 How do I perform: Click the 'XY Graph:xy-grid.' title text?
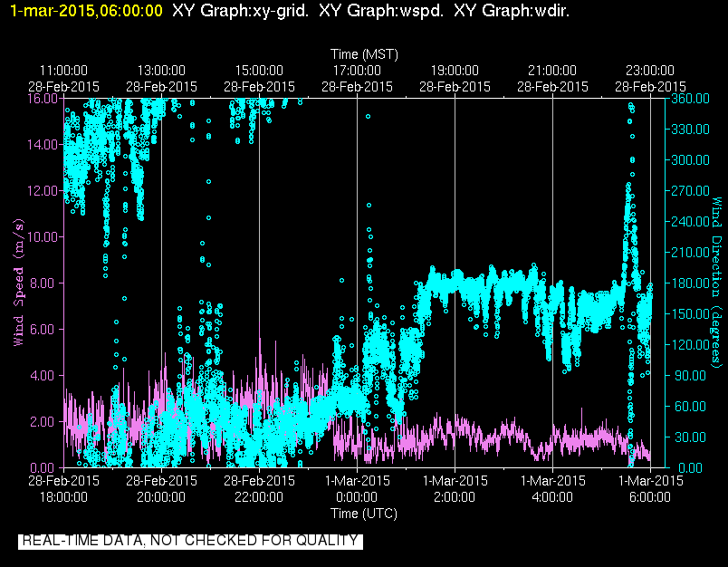coord(240,11)
